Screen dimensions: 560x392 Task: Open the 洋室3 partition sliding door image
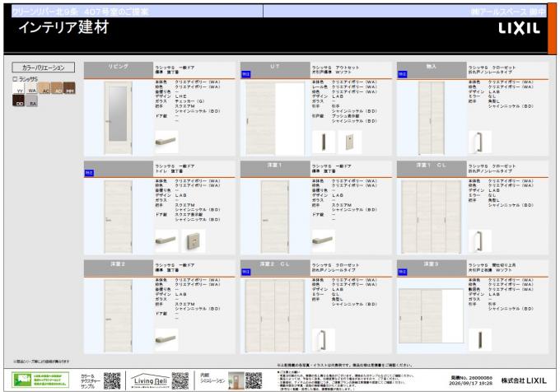[x=432, y=316]
